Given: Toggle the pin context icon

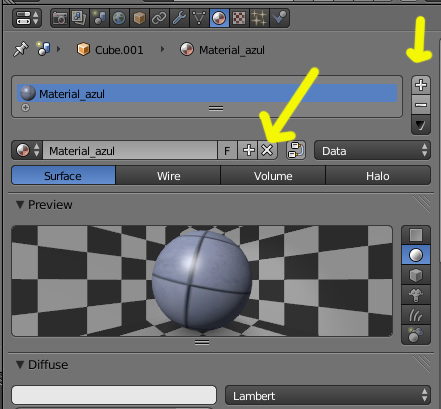Looking at the screenshot, I should pyautogui.click(x=21, y=50).
